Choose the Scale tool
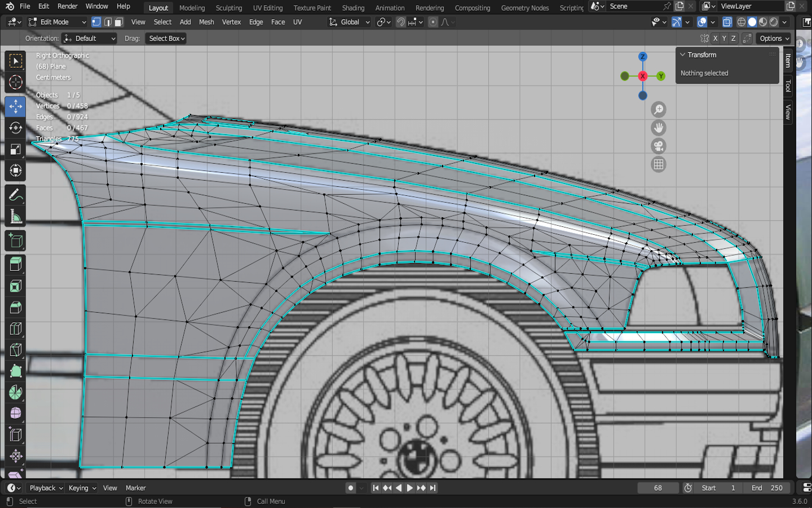Viewport: 812px width, 508px height. [x=16, y=150]
